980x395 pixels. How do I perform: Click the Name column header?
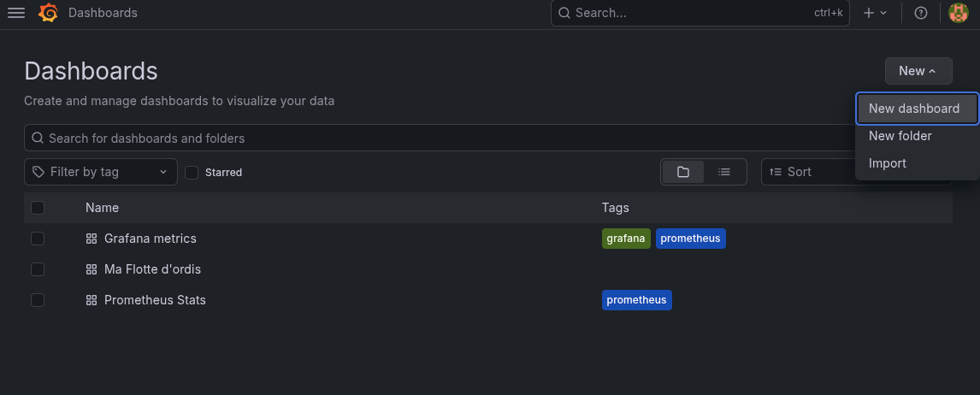102,208
